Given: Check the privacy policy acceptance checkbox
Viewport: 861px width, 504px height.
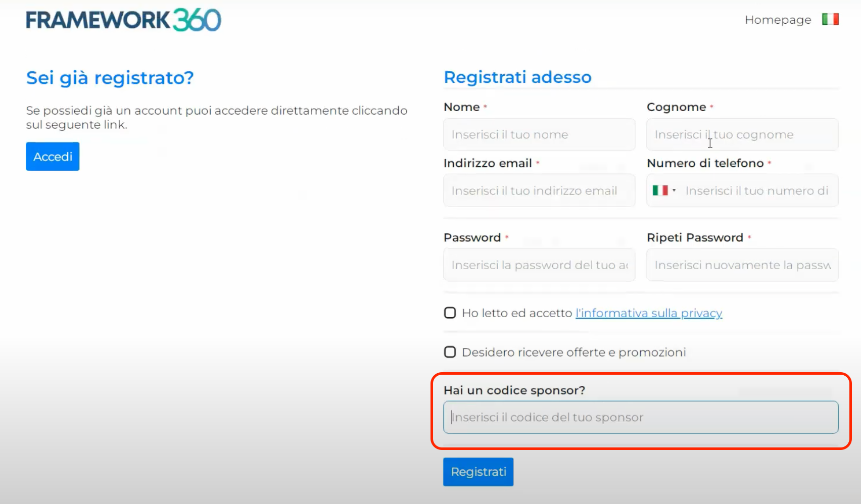Looking at the screenshot, I should (x=450, y=313).
